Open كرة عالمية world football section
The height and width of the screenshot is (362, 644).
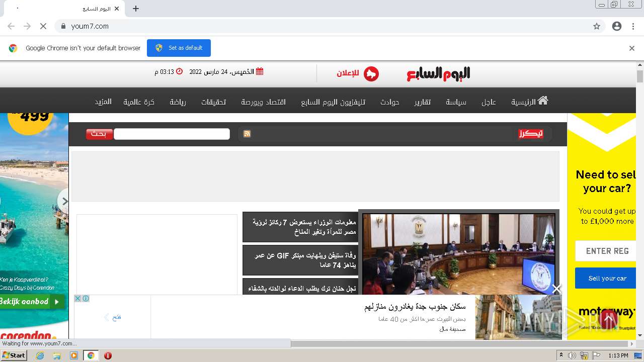pyautogui.click(x=139, y=102)
